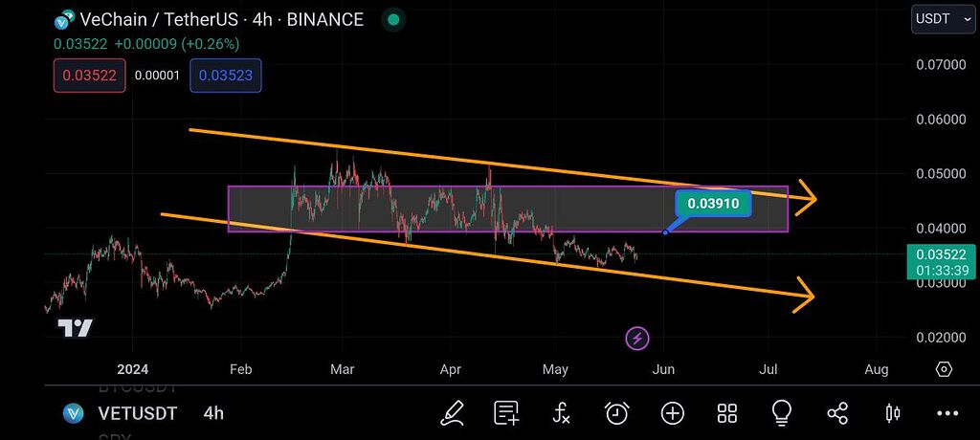
Task: Open symbol search via VETUSDT label
Action: click(137, 413)
